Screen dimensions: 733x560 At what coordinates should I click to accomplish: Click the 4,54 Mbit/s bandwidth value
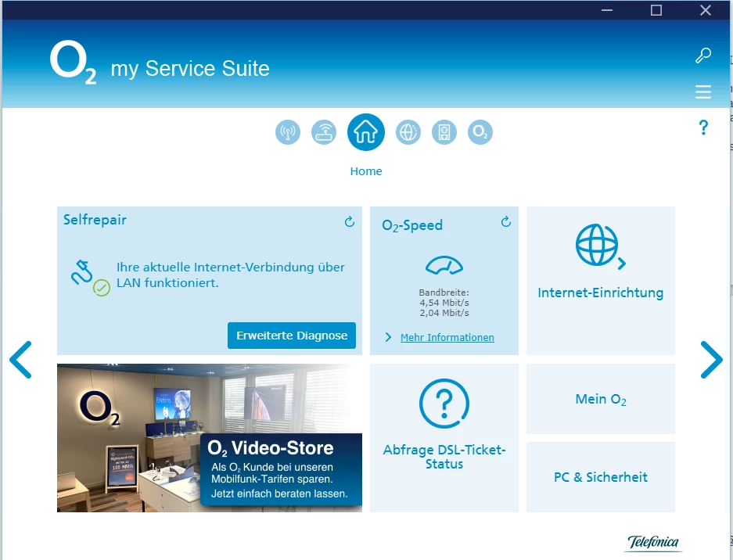point(444,303)
